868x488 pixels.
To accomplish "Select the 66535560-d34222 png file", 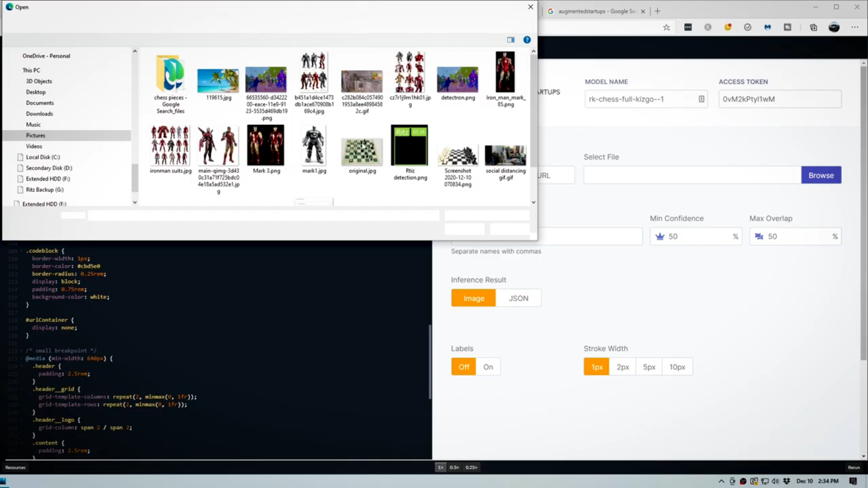I will pyautogui.click(x=266, y=94).
